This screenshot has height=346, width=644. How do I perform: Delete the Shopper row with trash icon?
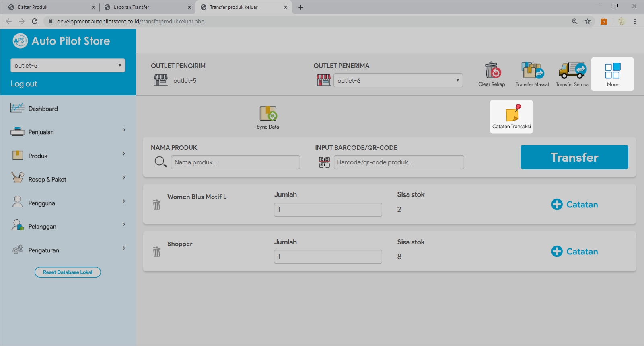pyautogui.click(x=157, y=252)
